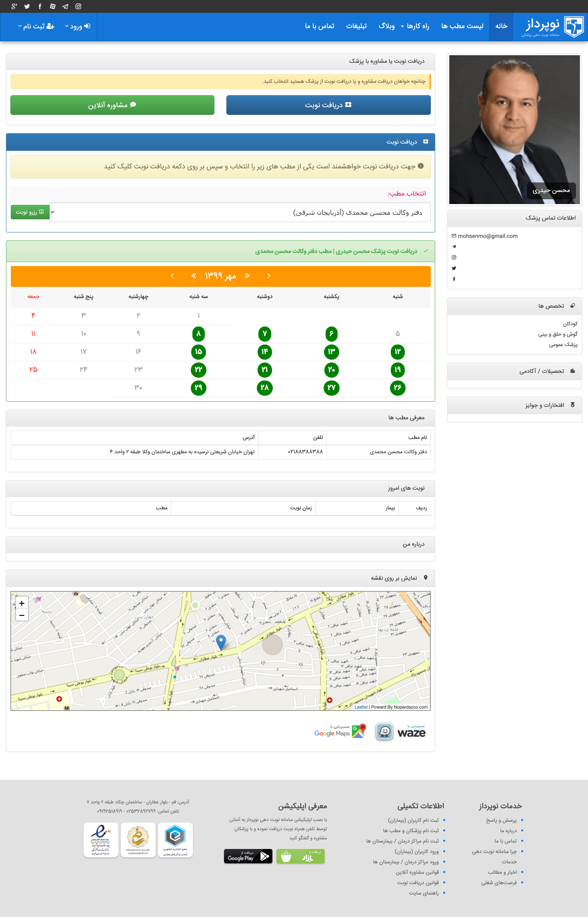
Task: Expand the ورود login dropdown
Action: pyautogui.click(x=78, y=26)
